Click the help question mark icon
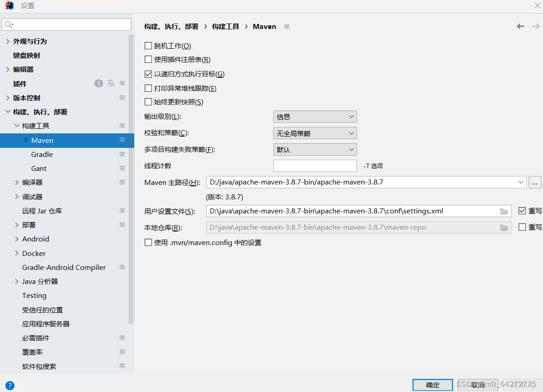This screenshot has width=543, height=392. point(9,385)
